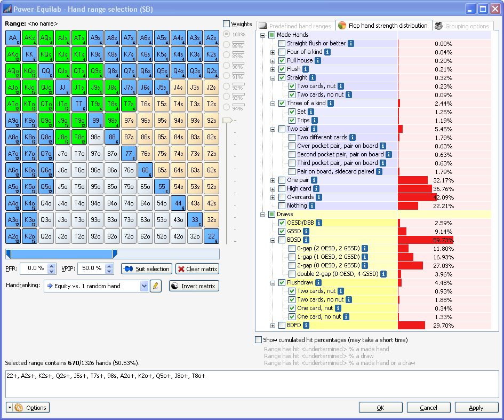Image resolution: width=504 pixels, height=420 pixels.
Task: Click info icon for Over pocket pair row
Action: pos(383,146)
